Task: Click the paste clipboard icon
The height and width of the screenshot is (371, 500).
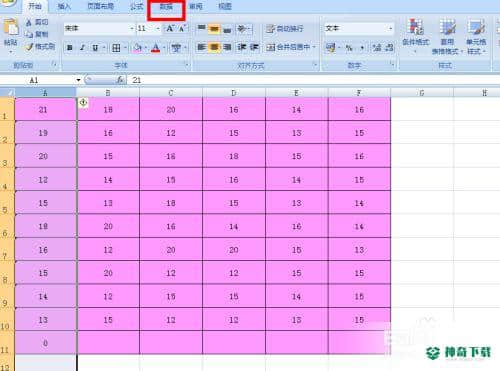Action: 11,33
